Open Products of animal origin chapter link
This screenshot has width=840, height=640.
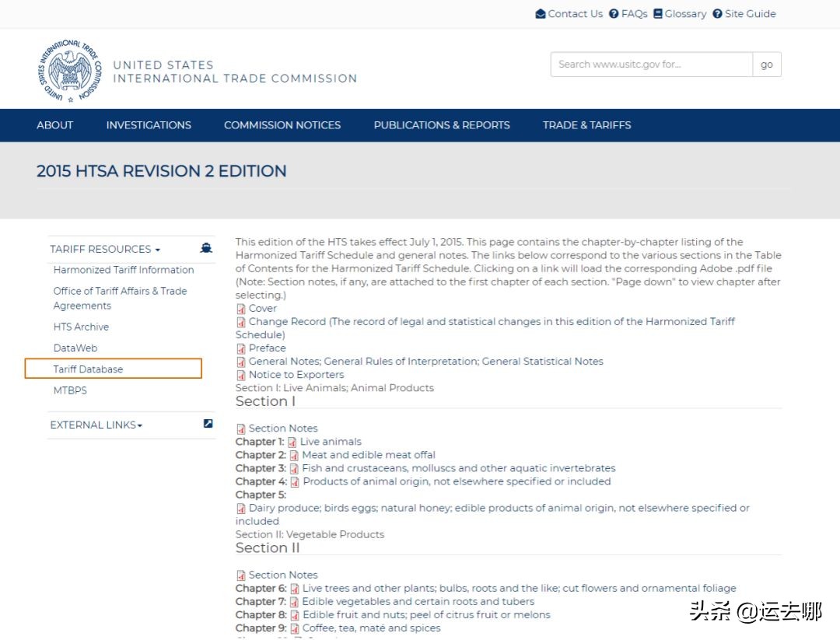tap(457, 481)
